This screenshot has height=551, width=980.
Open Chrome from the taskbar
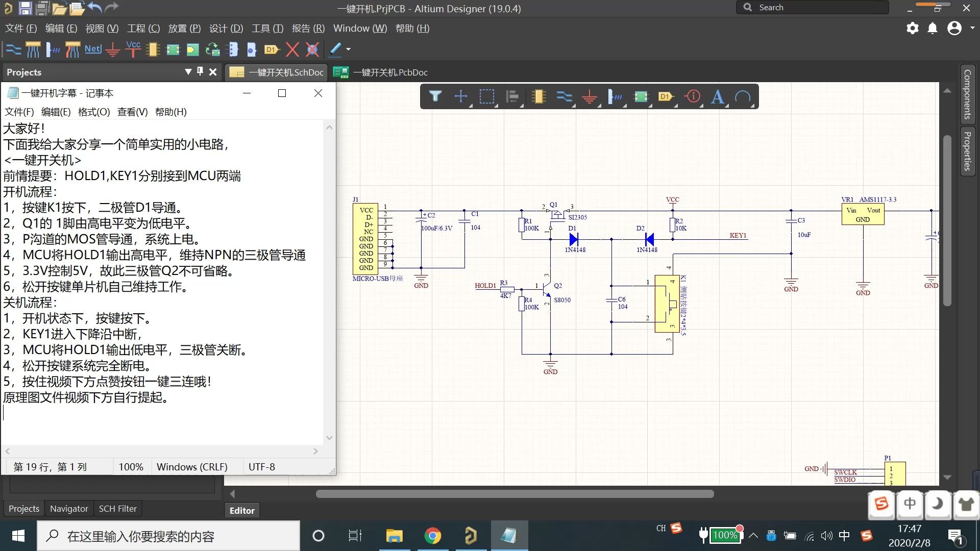(x=433, y=536)
